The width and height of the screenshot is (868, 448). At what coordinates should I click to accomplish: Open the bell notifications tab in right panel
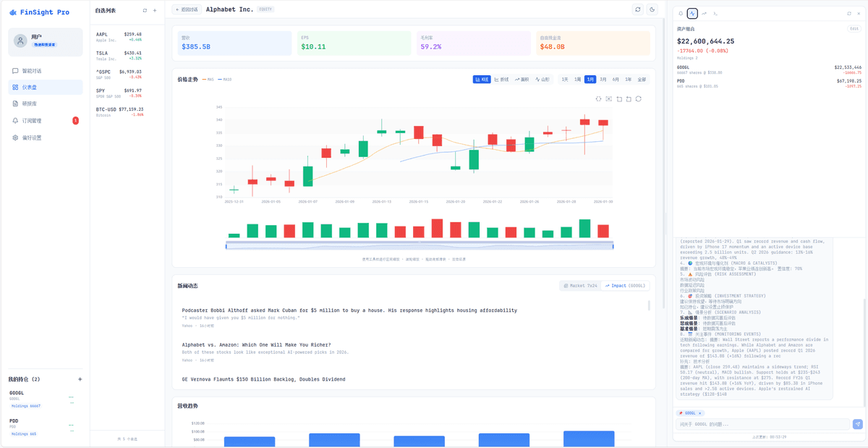[681, 13]
